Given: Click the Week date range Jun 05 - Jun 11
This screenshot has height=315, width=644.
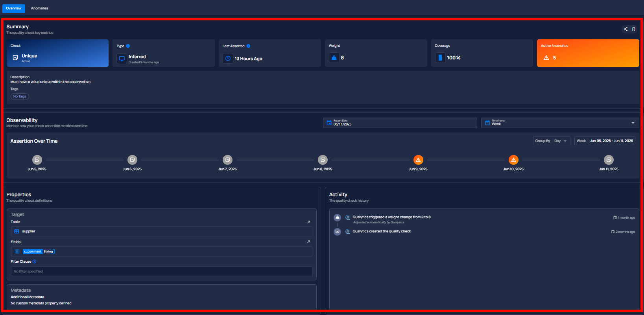Looking at the screenshot, I should (x=605, y=141).
